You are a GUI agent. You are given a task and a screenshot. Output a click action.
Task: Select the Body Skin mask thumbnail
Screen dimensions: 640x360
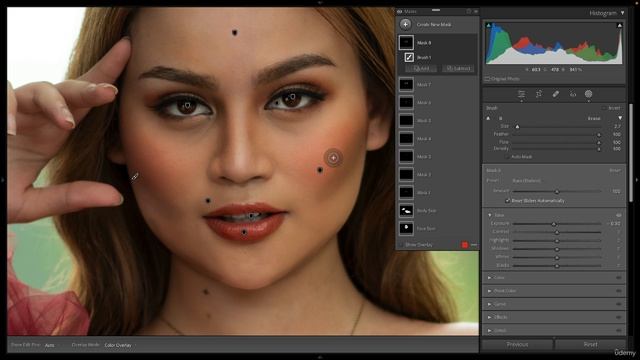pyautogui.click(x=406, y=211)
